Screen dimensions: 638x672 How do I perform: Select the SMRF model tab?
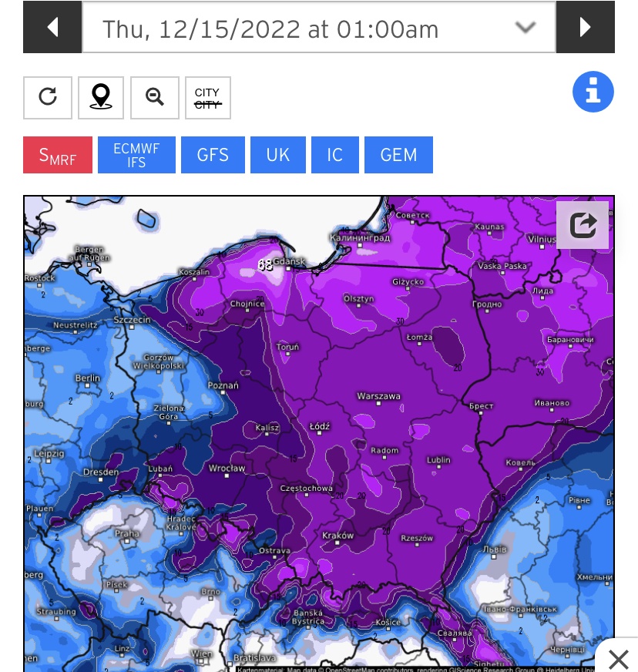[58, 155]
